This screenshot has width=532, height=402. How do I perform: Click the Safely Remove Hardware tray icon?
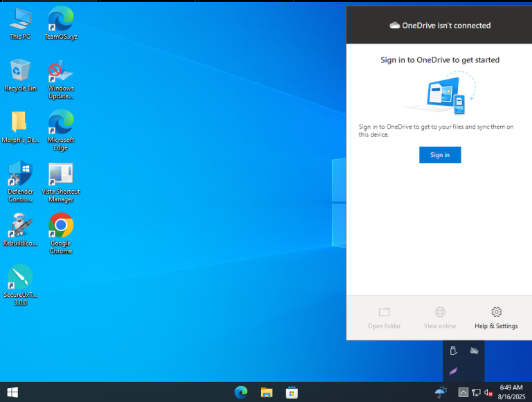(x=453, y=351)
